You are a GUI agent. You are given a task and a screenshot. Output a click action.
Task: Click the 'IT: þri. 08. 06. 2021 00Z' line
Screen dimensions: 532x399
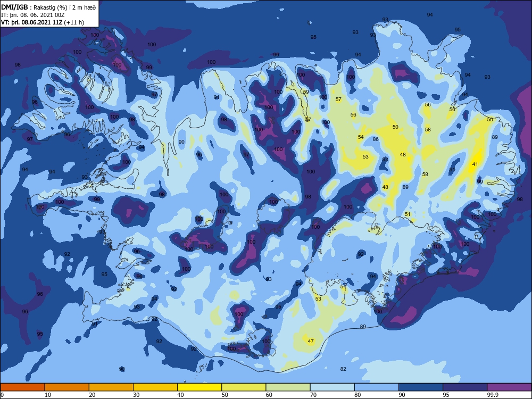point(32,15)
